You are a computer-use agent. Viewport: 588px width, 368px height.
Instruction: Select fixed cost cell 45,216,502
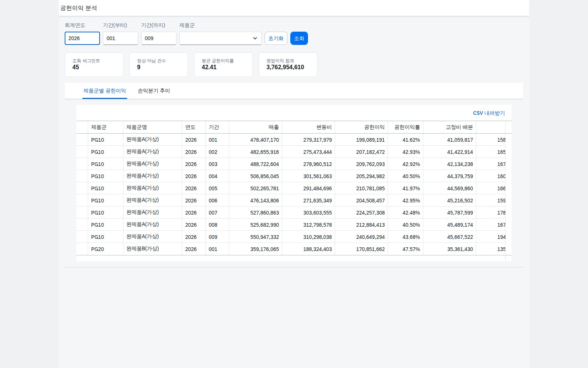point(450,201)
